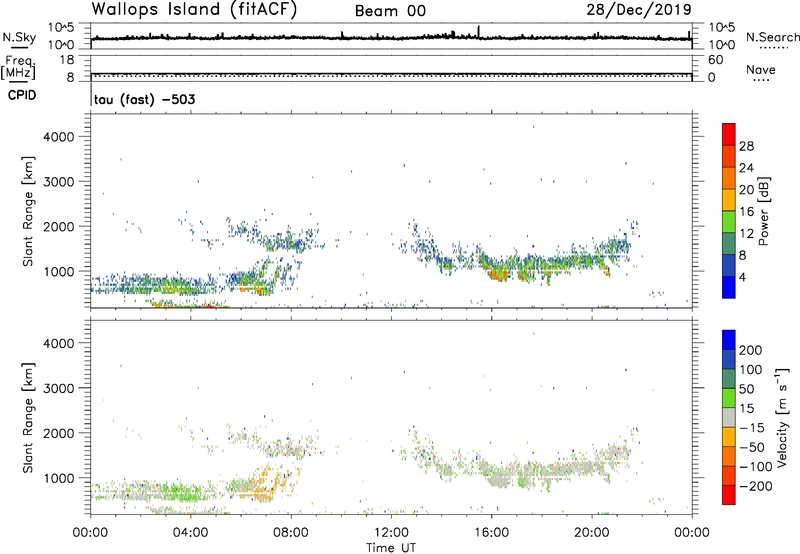Click the "18" frequency axis tick
The image size is (800, 554).
[67, 60]
